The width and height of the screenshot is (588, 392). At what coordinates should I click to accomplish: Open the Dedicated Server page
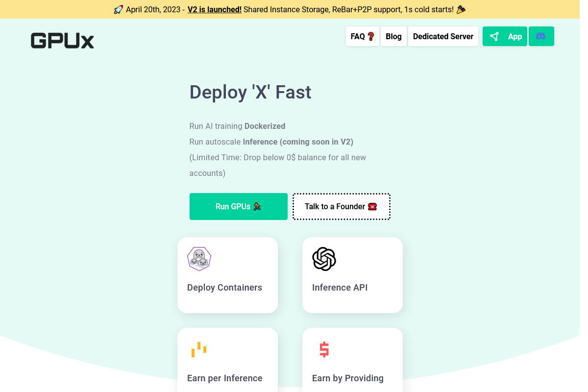pos(443,36)
